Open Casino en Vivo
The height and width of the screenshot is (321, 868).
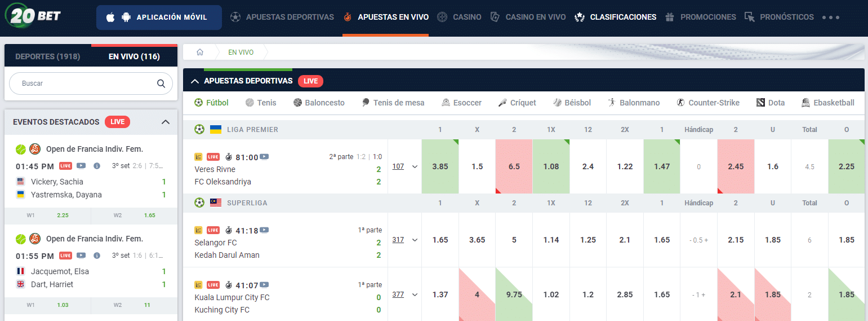(x=528, y=17)
